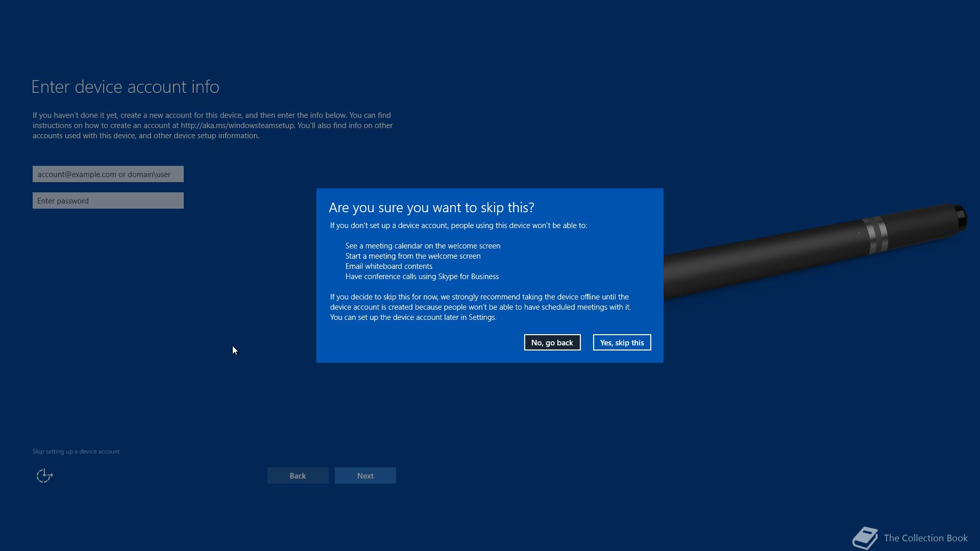The image size is (980, 551).
Task: Click the Next button
Action: (x=365, y=475)
